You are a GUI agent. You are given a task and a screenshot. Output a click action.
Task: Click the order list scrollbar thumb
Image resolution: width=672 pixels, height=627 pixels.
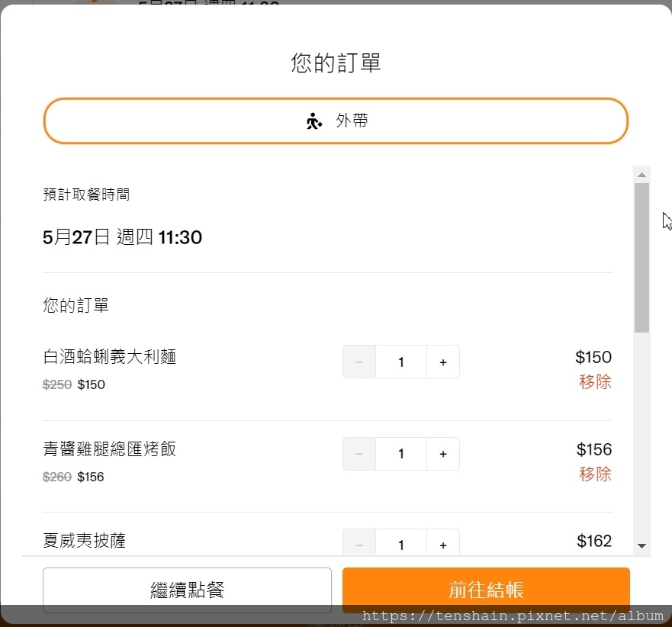click(x=641, y=257)
